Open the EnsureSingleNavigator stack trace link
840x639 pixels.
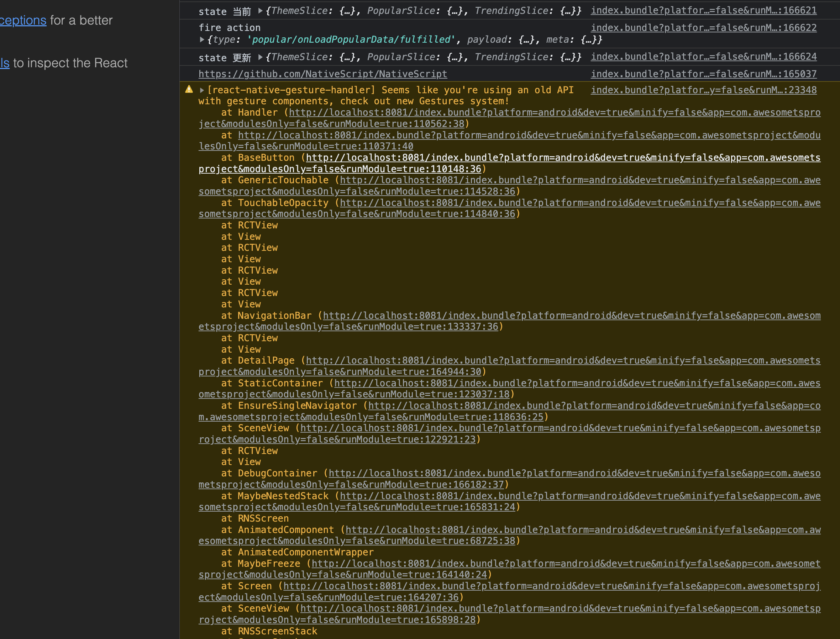(593, 406)
